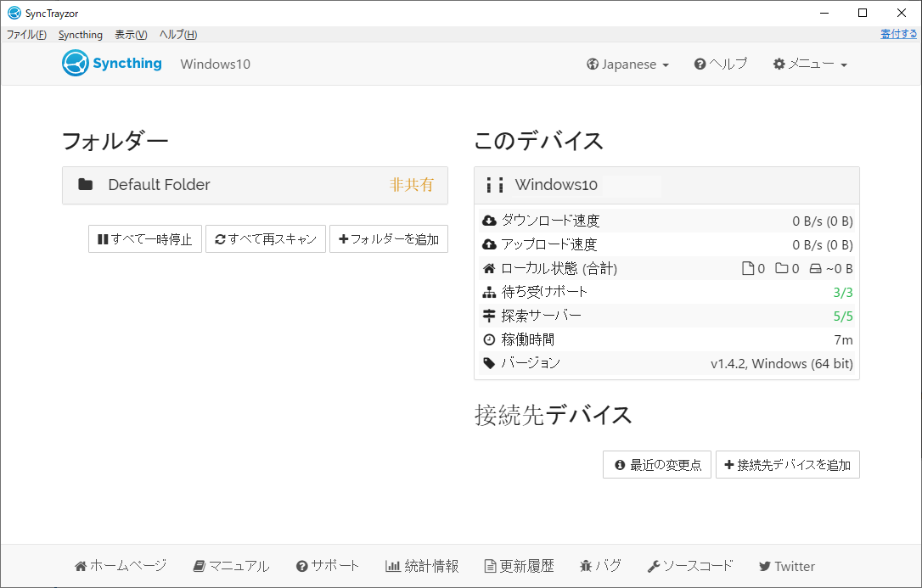The image size is (922, 588).
Task: Click the home icon beside ローカル状態
Action: pos(489,268)
